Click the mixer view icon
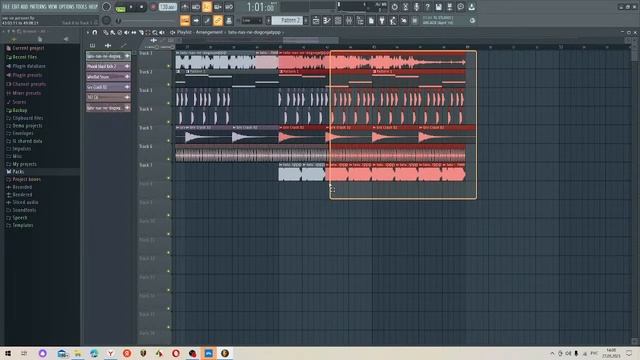This screenshot has height=360, width=640. (349, 20)
